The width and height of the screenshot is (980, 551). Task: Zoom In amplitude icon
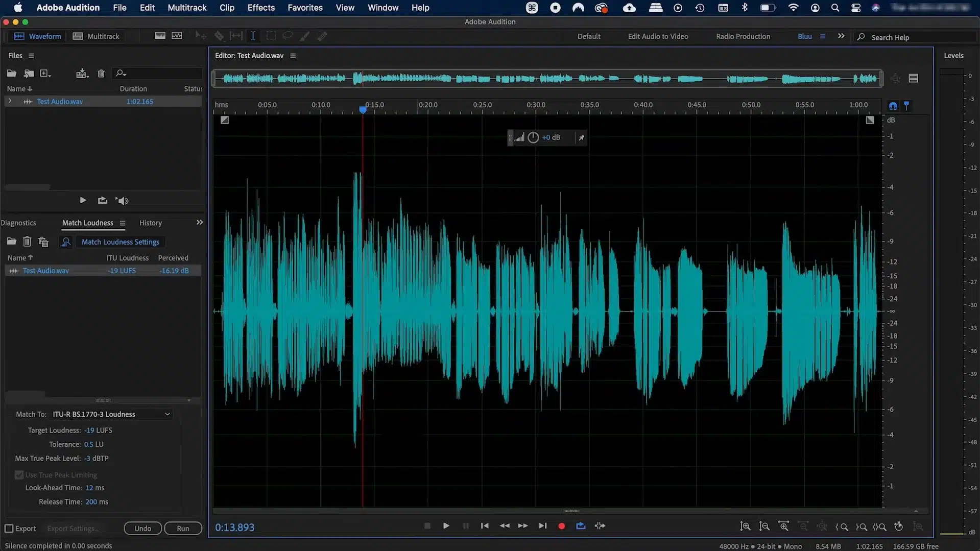click(745, 526)
